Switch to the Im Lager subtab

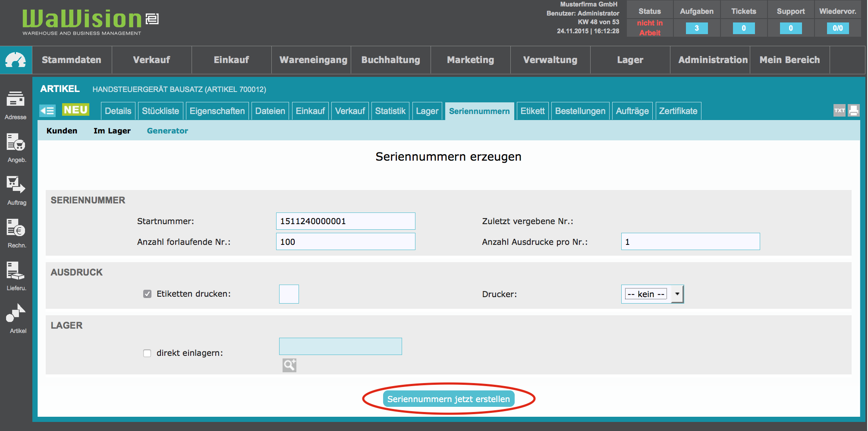coord(112,131)
